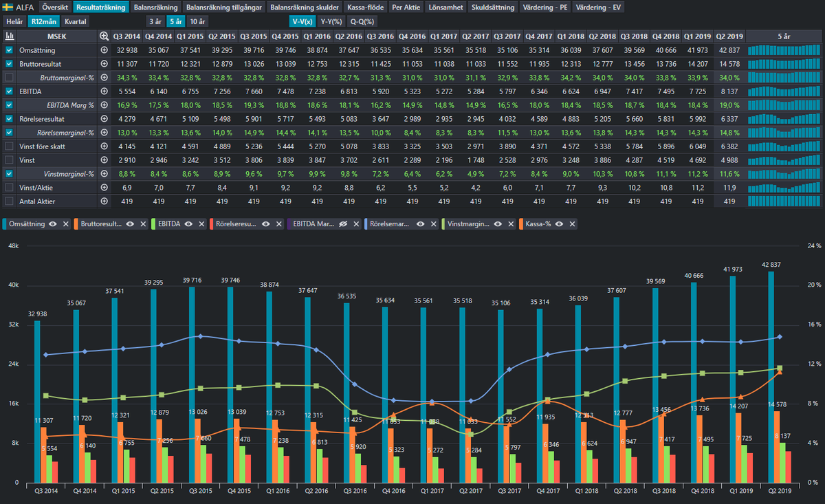The image size is (825, 504).
Task: Check the Vinst/Aktie row checkbox
Action: (x=9, y=188)
